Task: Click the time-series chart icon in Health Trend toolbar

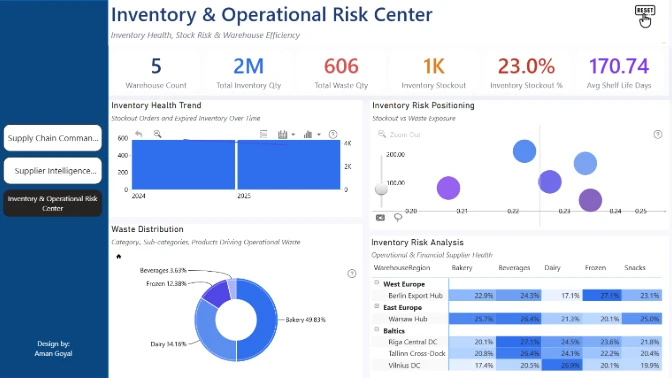Action: coord(282,135)
